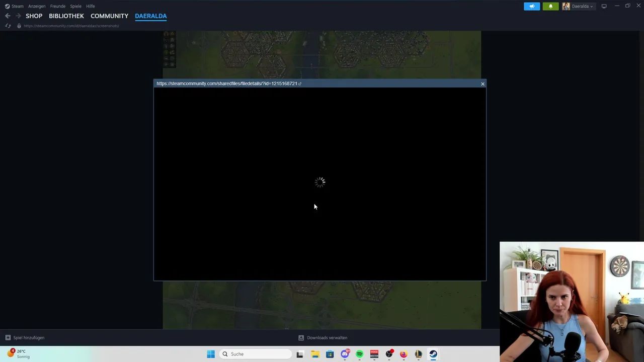Open File Explorer from the taskbar
Image resolution: width=644 pixels, height=362 pixels.
[x=315, y=354]
